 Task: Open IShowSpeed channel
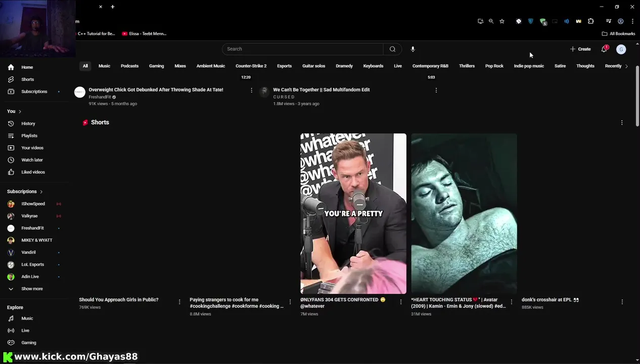click(33, 204)
